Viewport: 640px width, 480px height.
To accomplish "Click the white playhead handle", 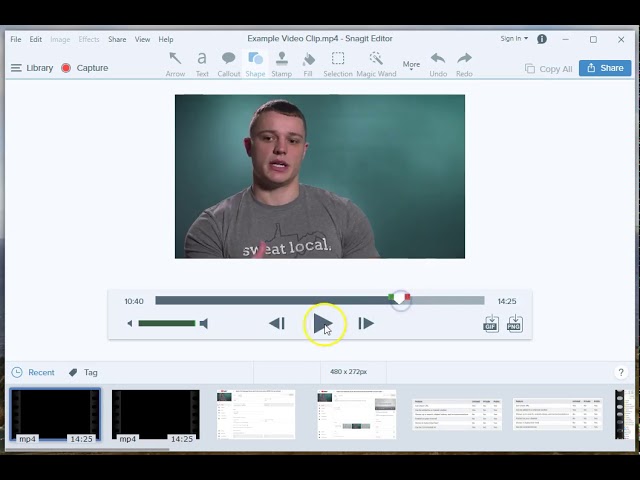I will [x=399, y=300].
